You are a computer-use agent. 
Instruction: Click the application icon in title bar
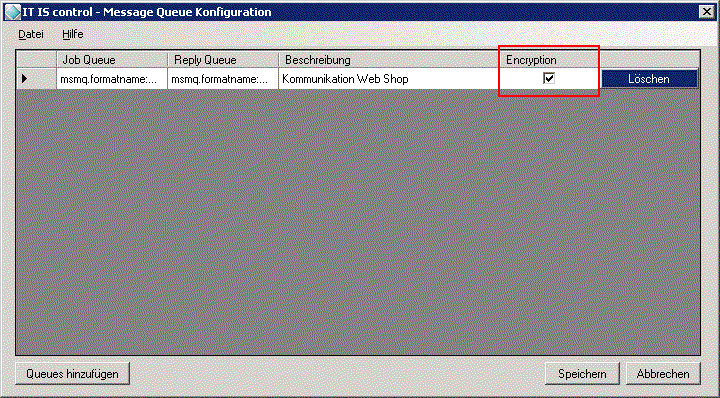tap(12, 12)
